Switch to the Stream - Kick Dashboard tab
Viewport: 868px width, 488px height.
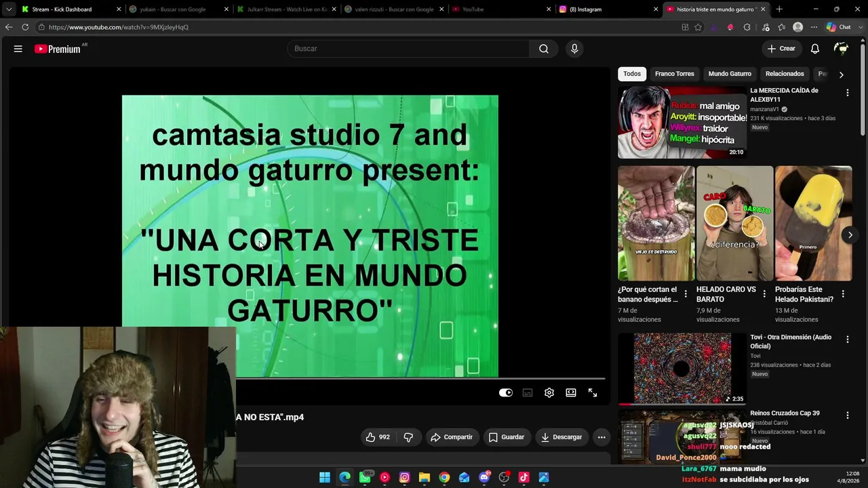[x=71, y=9]
